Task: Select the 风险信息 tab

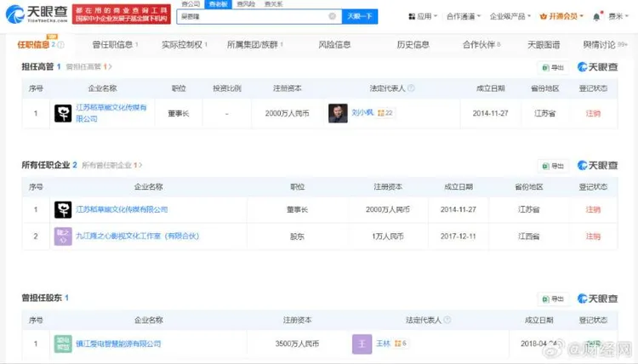Action: tap(334, 45)
